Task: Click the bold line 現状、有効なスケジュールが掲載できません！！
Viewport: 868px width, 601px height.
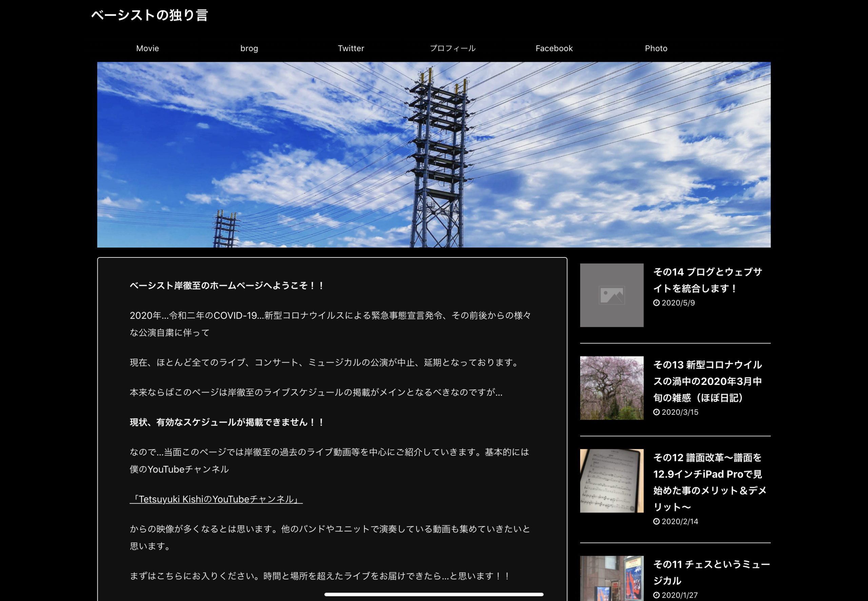Action: tap(228, 422)
